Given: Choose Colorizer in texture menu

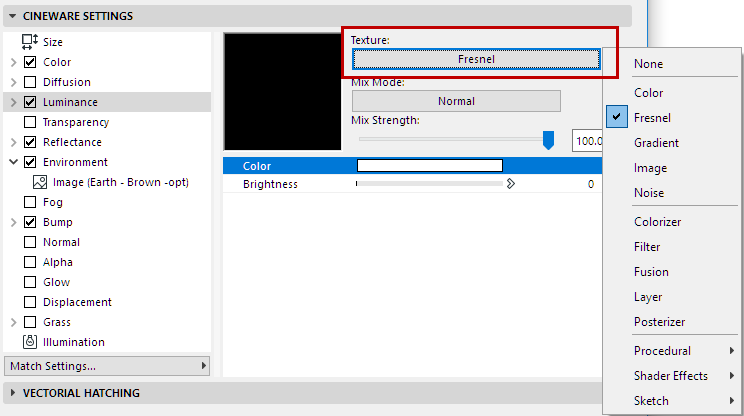Looking at the screenshot, I should click(x=658, y=222).
